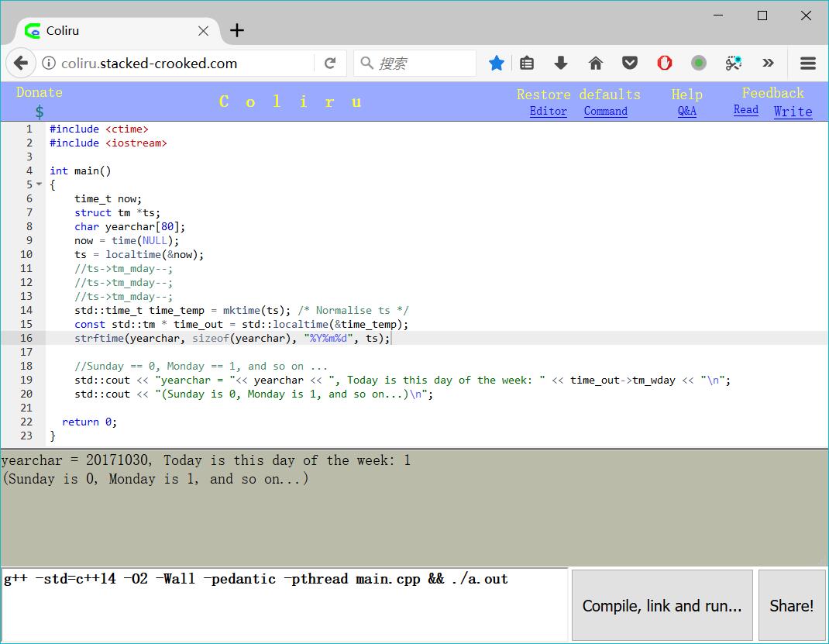Open the downloads arrow icon
Image resolution: width=829 pixels, height=644 pixels.
click(x=561, y=64)
